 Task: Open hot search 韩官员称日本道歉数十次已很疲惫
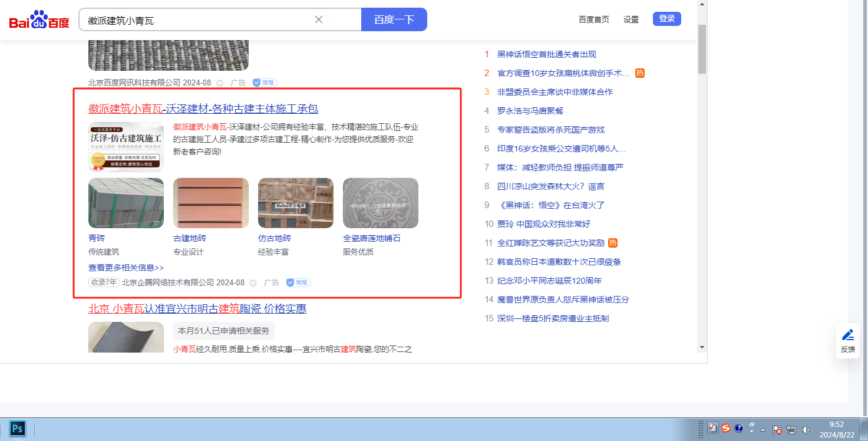click(559, 262)
